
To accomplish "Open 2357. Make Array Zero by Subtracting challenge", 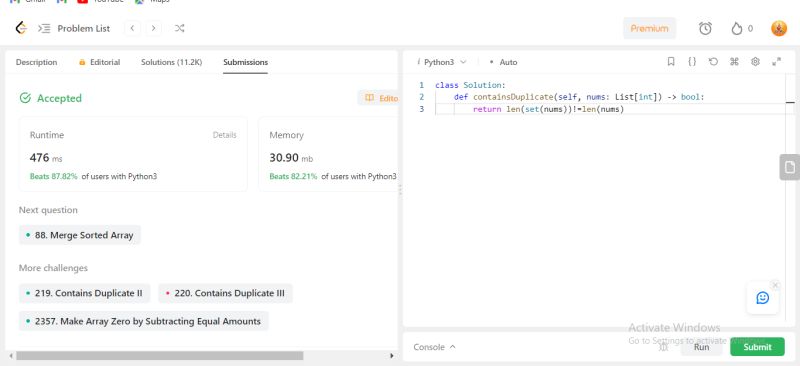I will click(144, 322).
